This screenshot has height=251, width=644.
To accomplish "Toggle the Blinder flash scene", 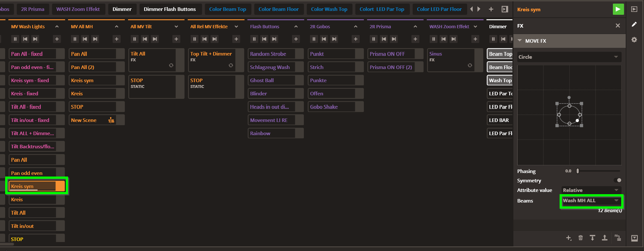I will click(x=299, y=93).
